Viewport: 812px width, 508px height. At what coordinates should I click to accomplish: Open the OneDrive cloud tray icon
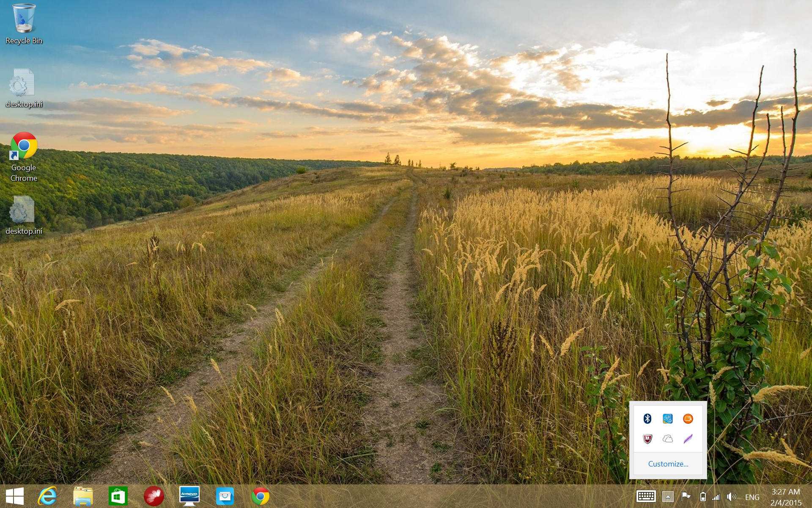tap(668, 439)
